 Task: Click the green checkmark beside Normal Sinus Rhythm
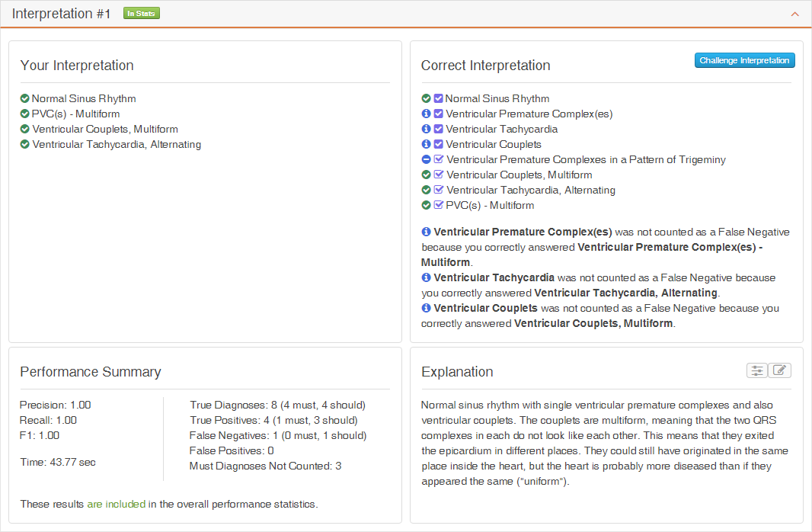pos(427,98)
